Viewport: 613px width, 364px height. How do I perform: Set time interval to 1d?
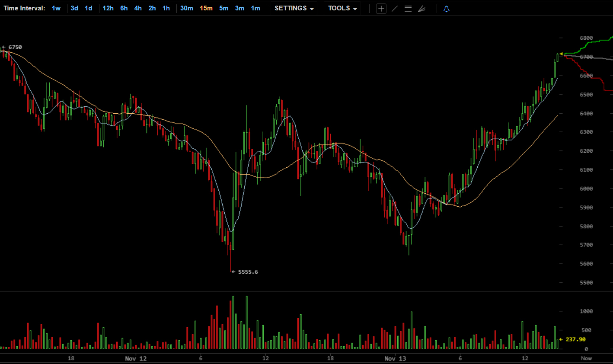click(89, 8)
